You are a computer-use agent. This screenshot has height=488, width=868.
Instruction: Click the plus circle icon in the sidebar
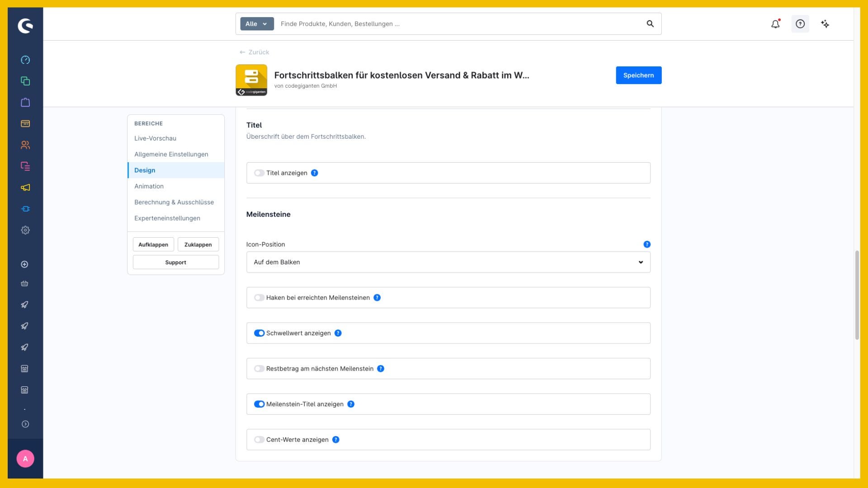click(x=25, y=264)
